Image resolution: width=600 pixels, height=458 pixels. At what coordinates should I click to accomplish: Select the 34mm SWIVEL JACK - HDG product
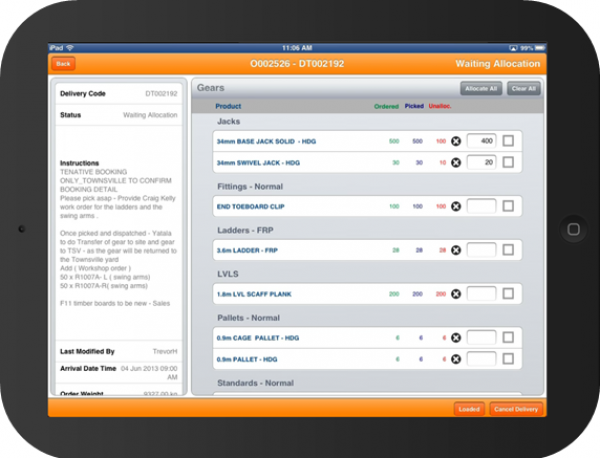[x=258, y=163]
